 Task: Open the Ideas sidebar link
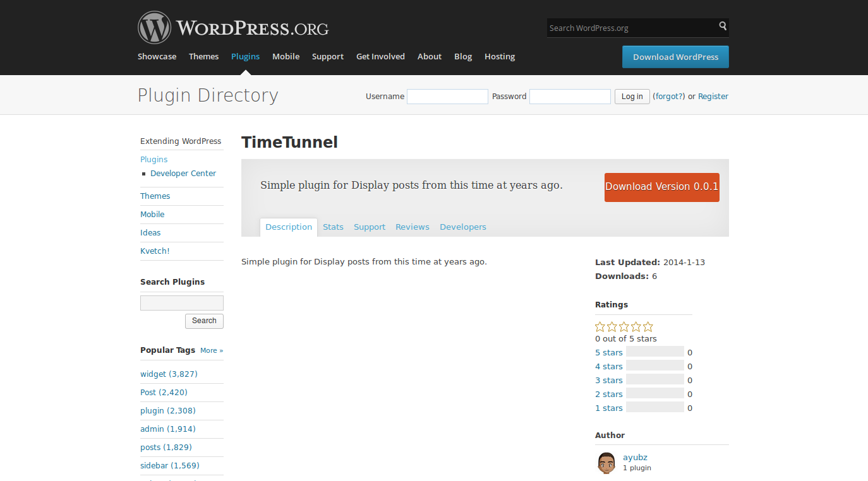[x=150, y=233]
